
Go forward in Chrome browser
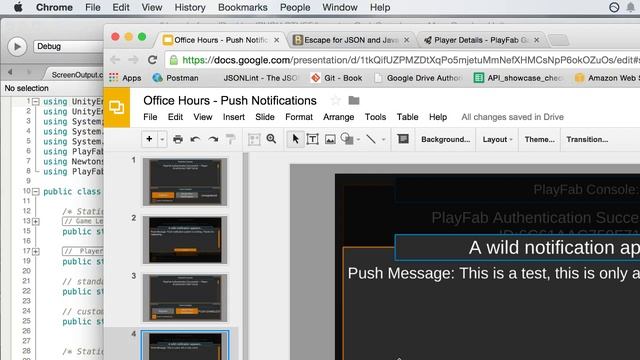133,60
